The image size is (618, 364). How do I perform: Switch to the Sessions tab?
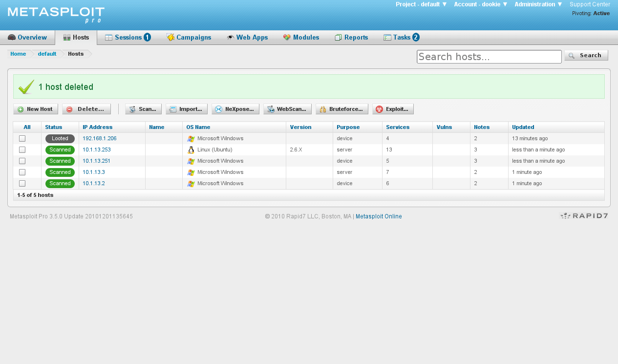pyautogui.click(x=128, y=37)
